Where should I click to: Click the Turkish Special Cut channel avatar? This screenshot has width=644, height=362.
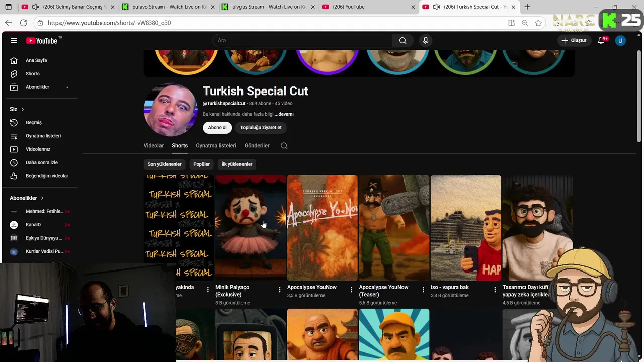click(x=171, y=110)
